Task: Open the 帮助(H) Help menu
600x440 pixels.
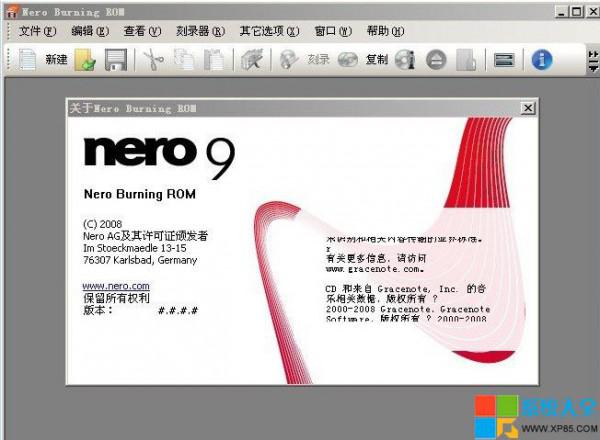Action: pyautogui.click(x=386, y=31)
